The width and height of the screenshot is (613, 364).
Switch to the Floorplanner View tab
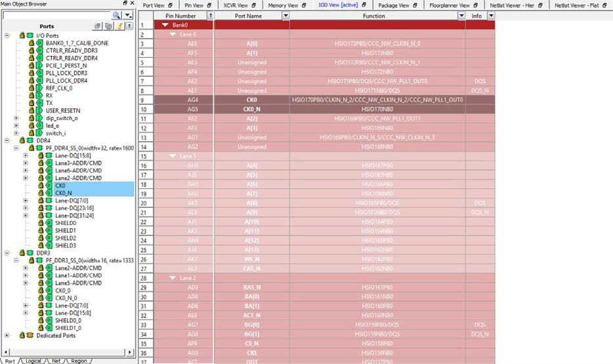coord(450,5)
